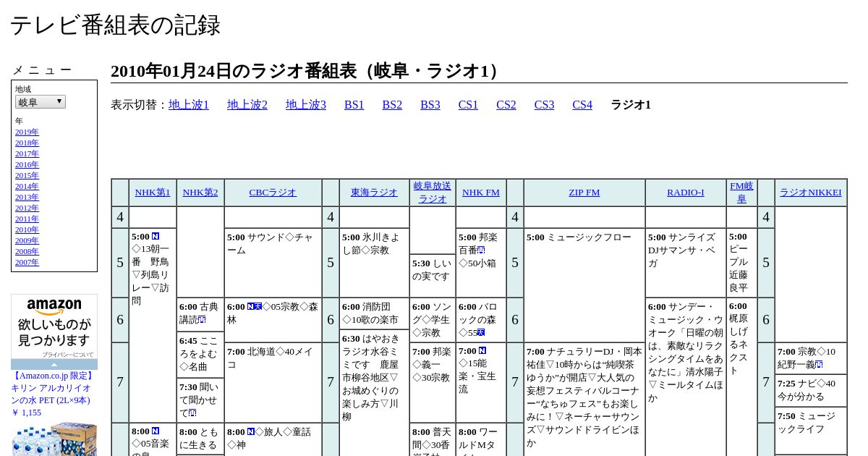Open the 東海ラジオ station link
The image size is (868, 456).
point(374,193)
